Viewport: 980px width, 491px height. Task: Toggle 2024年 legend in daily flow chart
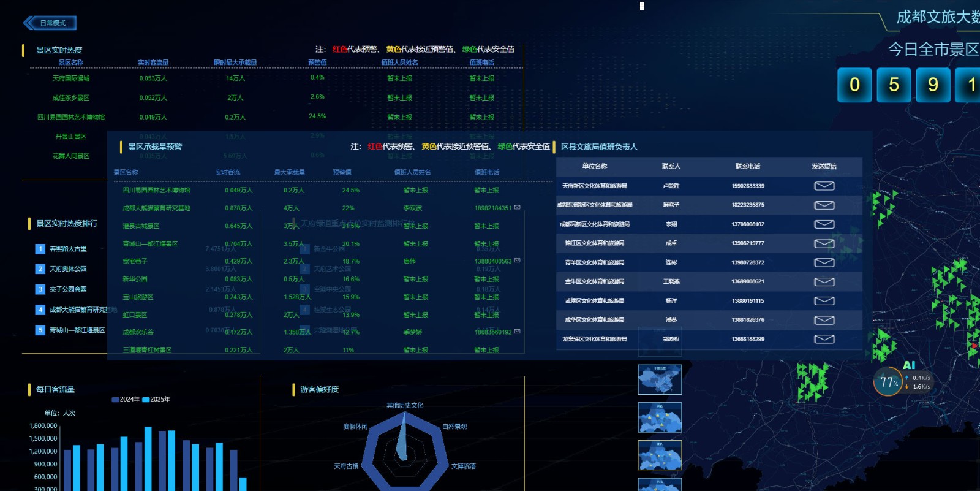pyautogui.click(x=126, y=400)
